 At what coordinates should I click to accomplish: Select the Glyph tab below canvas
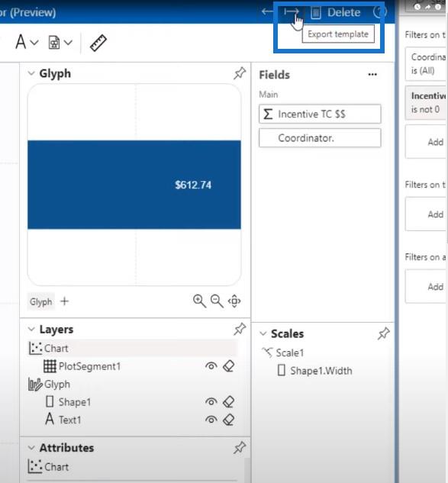tap(41, 301)
